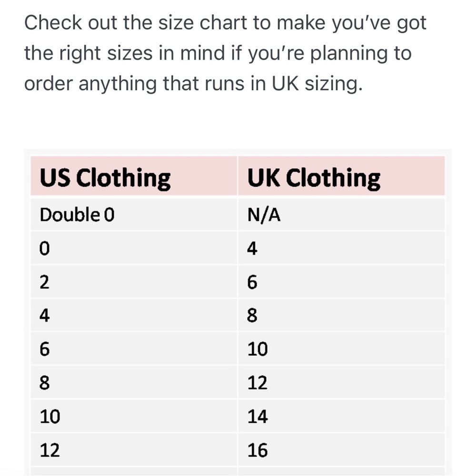The width and height of the screenshot is (476, 476).
Task: Tap UK size 10 cell
Action: [341, 349]
